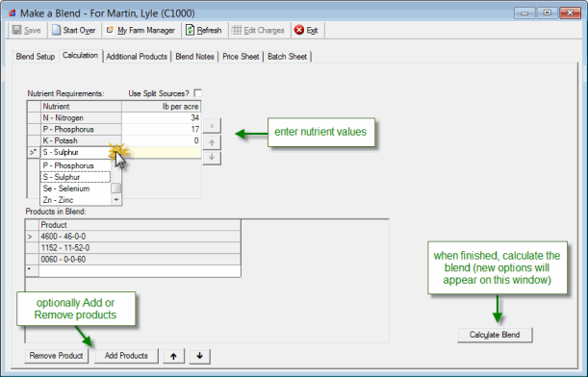Click the lb per acre cell for Sulphur
This screenshot has height=377, width=588.
(x=162, y=152)
